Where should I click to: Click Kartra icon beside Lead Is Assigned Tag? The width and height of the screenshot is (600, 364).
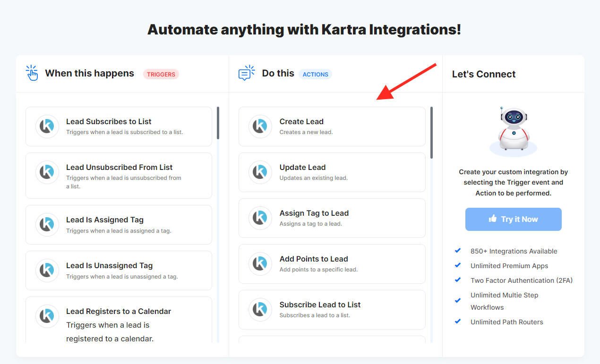click(x=47, y=225)
